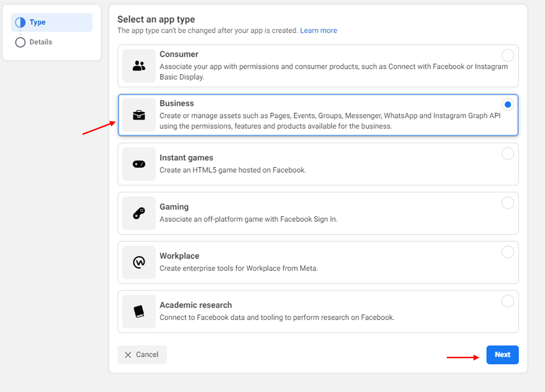The height and width of the screenshot is (392, 545).
Task: Click the Consumer people icon
Action: [x=139, y=66]
